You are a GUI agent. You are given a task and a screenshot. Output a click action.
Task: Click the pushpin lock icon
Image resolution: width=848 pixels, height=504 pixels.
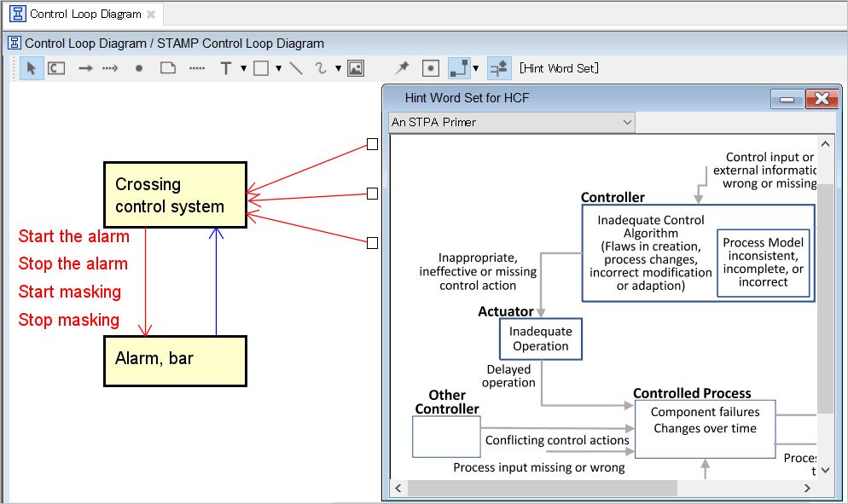(x=402, y=68)
